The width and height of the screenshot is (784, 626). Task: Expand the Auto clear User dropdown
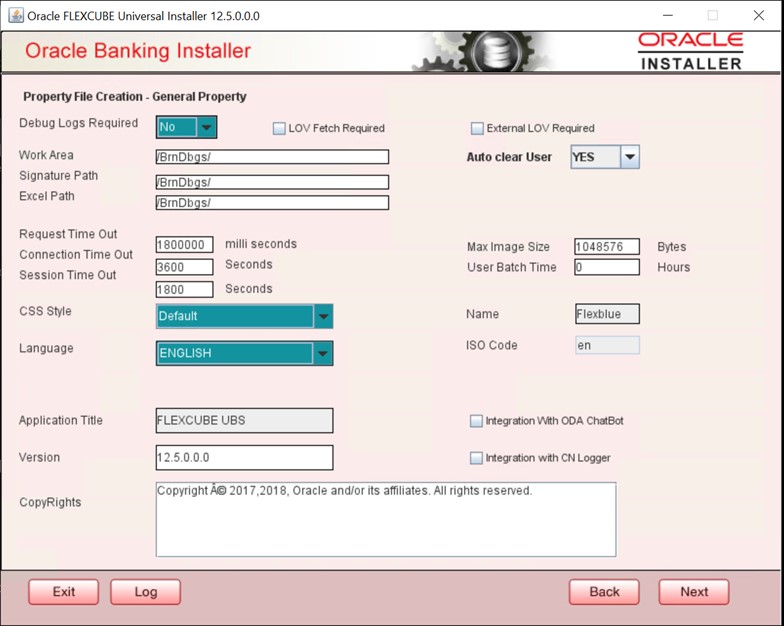coord(605,157)
